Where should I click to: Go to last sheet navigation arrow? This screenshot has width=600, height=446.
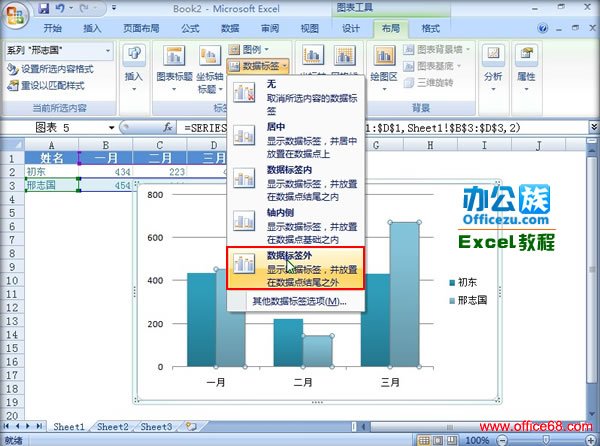[x=39, y=426]
